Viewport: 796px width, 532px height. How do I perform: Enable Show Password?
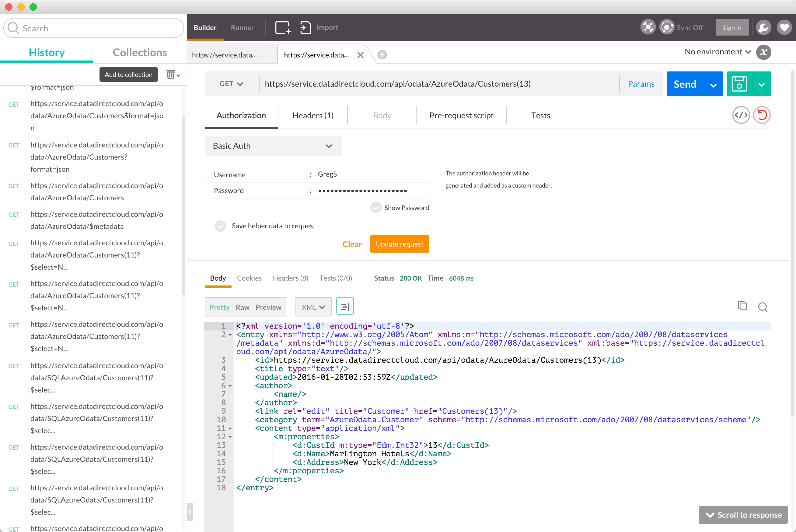point(376,207)
